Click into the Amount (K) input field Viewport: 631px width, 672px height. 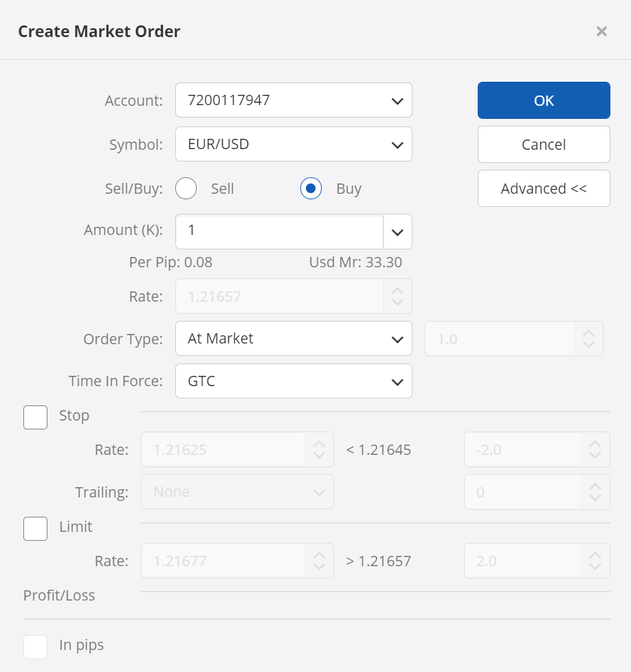click(x=279, y=231)
